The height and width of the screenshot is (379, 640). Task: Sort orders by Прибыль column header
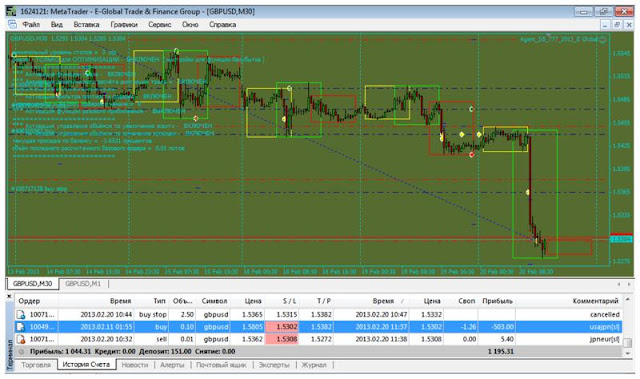[x=497, y=301]
